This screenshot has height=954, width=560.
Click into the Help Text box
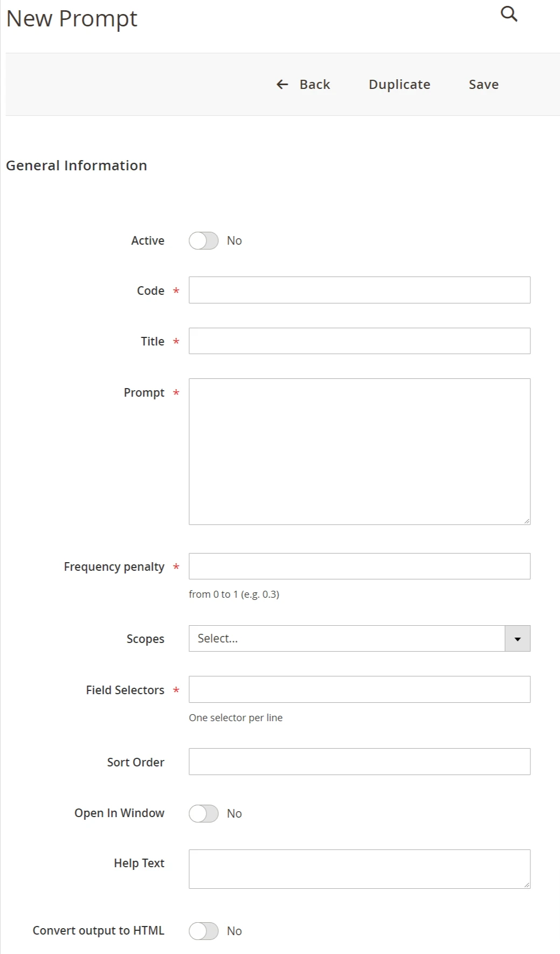point(359,869)
